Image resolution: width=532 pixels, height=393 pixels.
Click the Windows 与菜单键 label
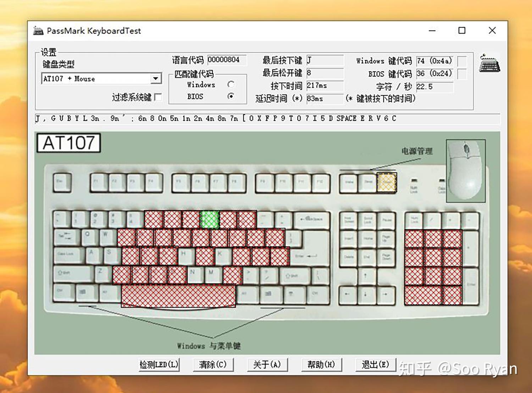tap(209, 346)
